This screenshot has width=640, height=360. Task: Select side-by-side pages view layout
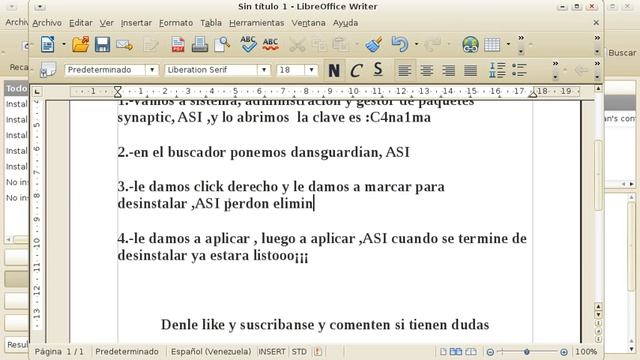(456, 351)
